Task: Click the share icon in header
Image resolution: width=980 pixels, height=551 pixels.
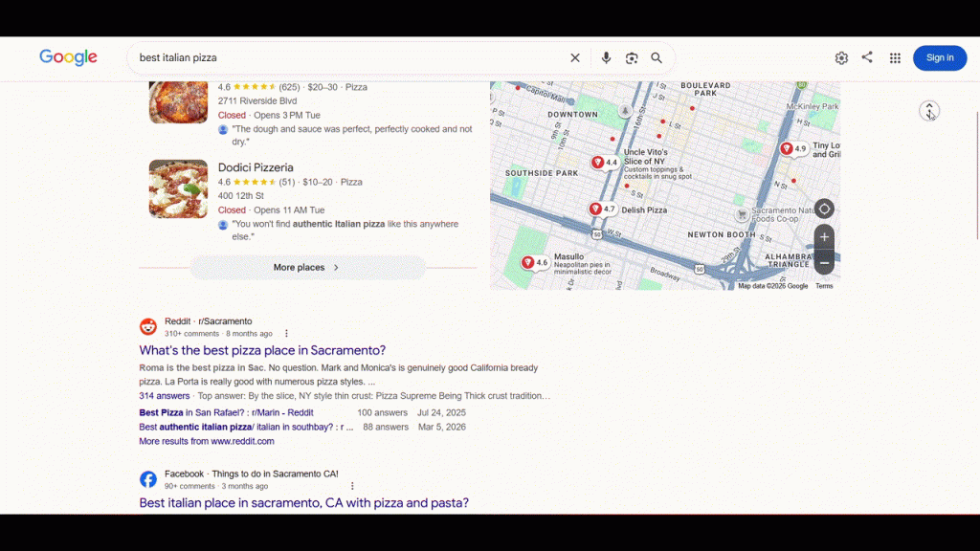Action: tap(867, 57)
